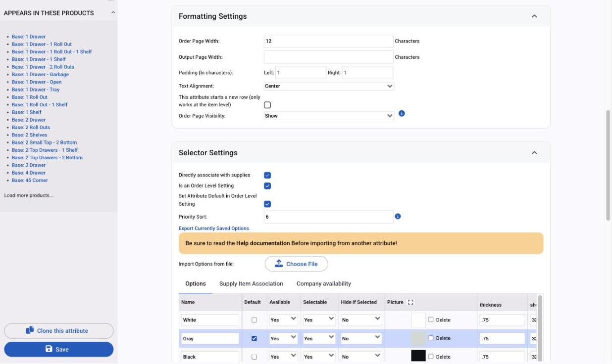Click the page vertical scrollbar
612x364 pixels.
[x=608, y=165]
